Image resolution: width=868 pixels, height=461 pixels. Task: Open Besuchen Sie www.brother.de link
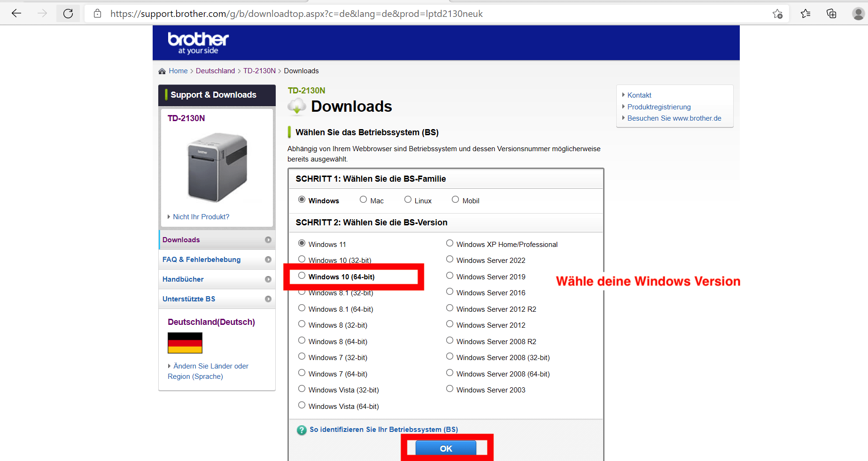[674, 118]
